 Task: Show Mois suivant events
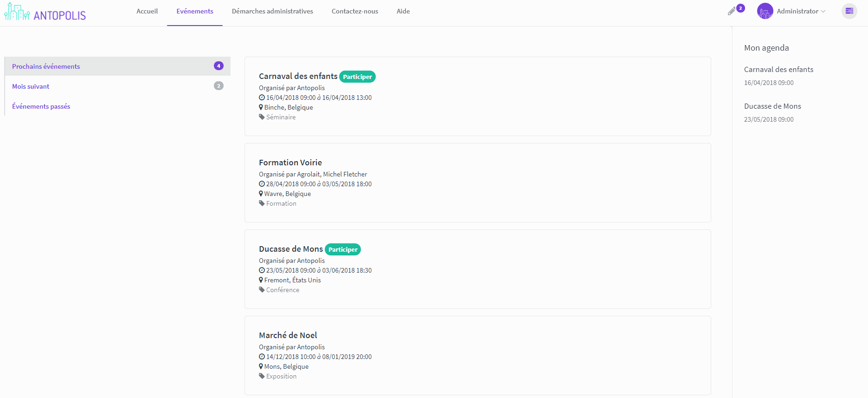31,86
